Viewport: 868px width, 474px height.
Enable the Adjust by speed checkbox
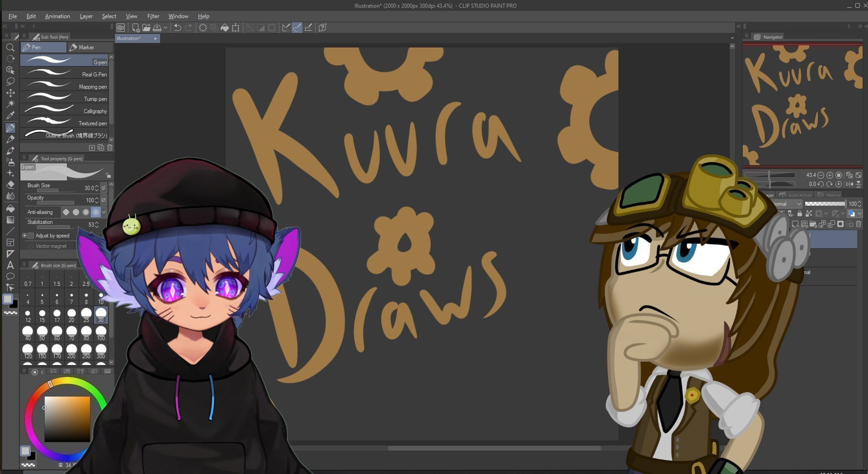31,236
